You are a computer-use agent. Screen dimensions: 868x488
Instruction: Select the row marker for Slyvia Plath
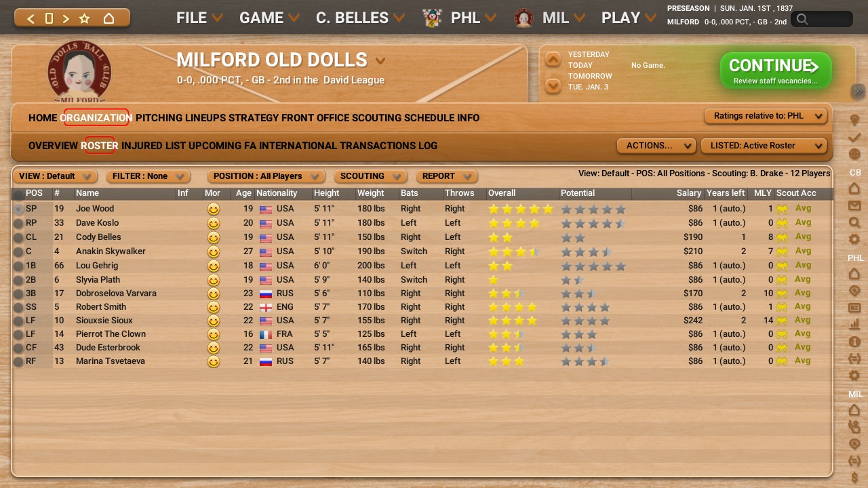18,281
